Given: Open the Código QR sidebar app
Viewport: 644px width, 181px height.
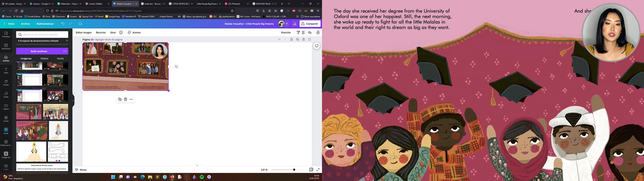Looking at the screenshot, I should (6, 155).
